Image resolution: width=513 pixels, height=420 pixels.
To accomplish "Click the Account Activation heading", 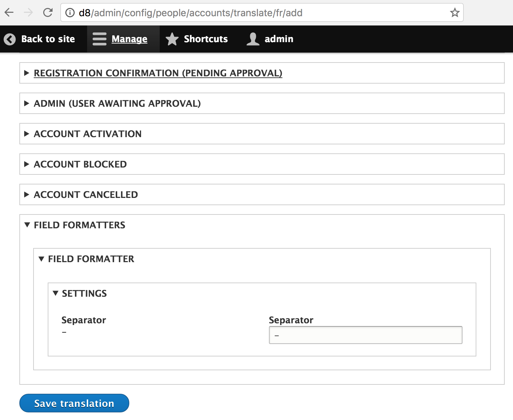I will 88,134.
